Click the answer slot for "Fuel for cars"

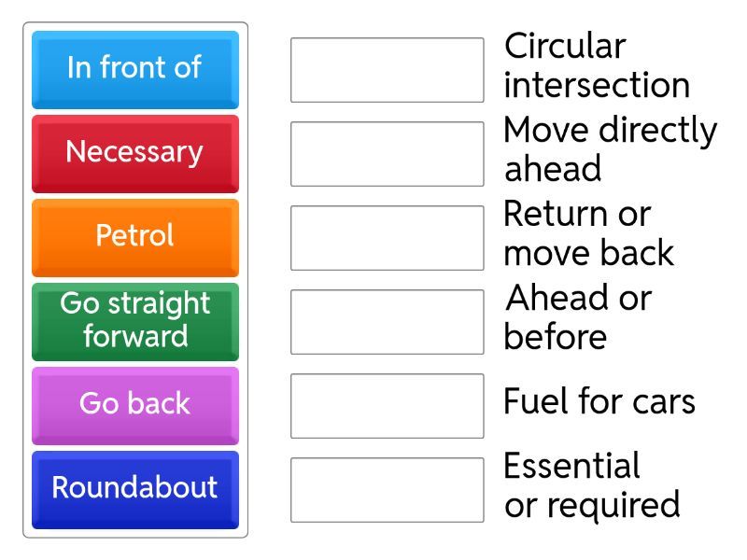pyautogui.click(x=387, y=406)
